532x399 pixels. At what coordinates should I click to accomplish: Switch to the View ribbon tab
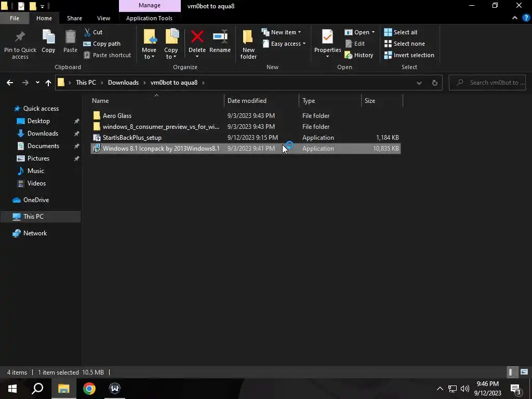103,18
